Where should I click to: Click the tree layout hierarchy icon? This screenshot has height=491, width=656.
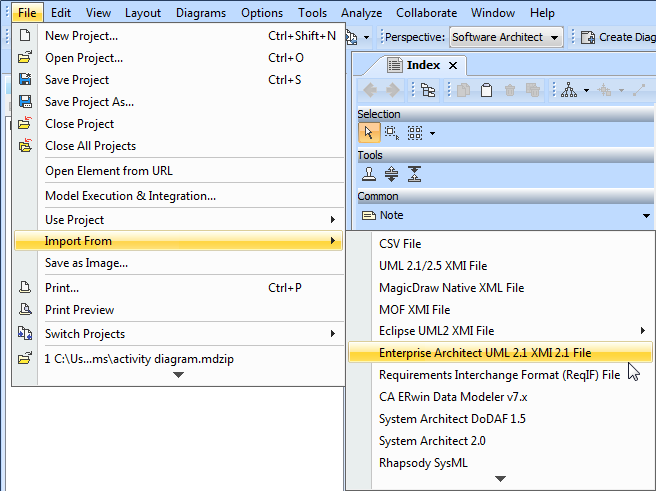pos(569,91)
